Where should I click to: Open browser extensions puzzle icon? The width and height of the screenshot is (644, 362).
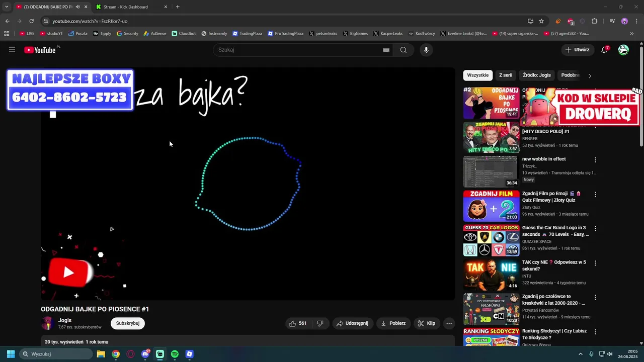click(594, 21)
